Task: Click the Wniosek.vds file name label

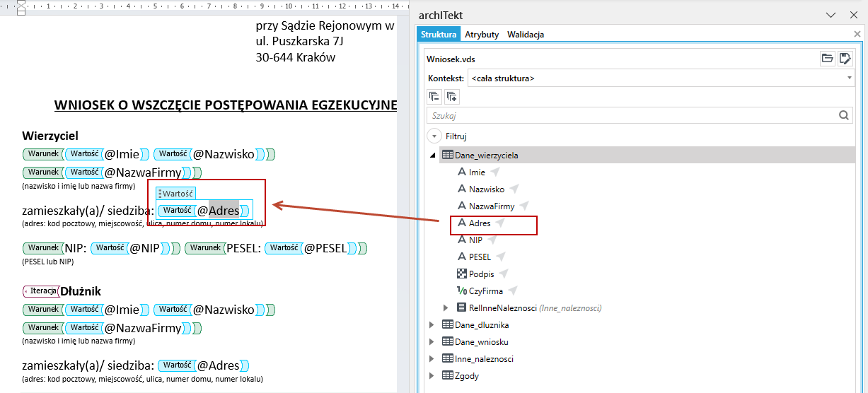Action: pyautogui.click(x=451, y=59)
